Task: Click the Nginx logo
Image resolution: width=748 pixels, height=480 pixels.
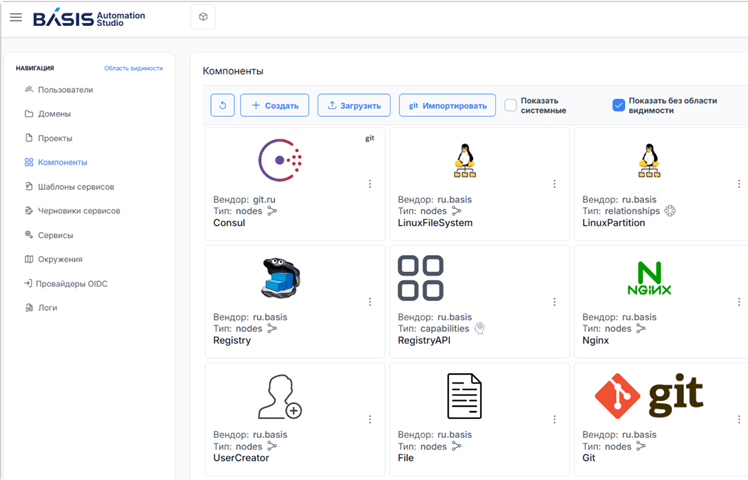Action: (649, 278)
